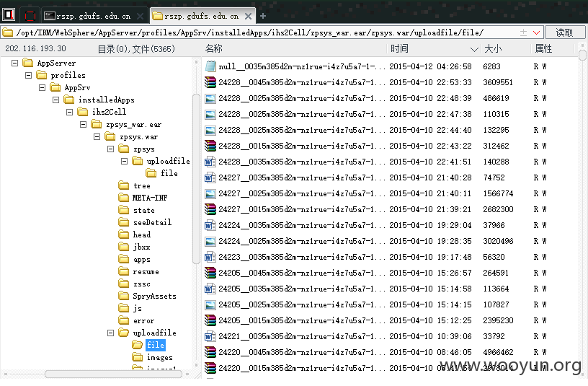The image size is (588, 386).
Task: Select the file name sized 4966462
Action: 302,352
